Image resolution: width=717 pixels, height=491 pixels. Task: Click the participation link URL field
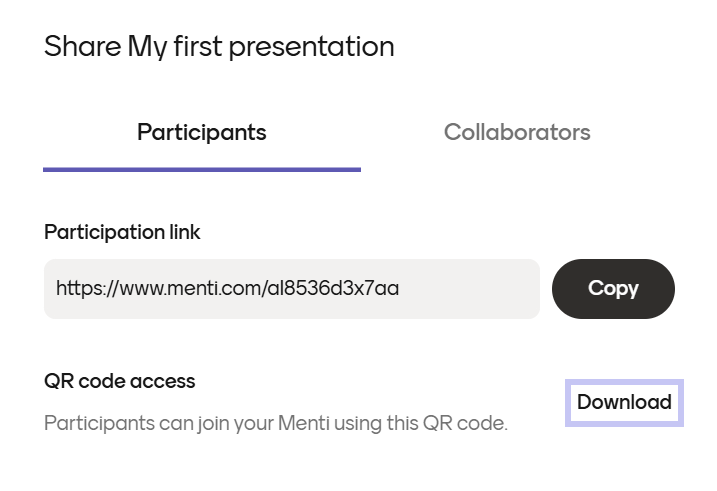click(x=291, y=289)
